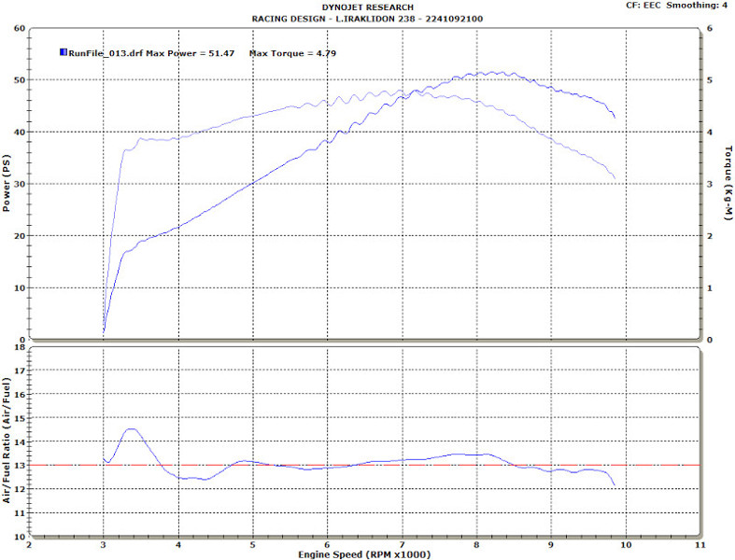The image size is (735, 560).
Task: Click the 18 tick on the Air/Fuel axis
Action: coord(18,348)
